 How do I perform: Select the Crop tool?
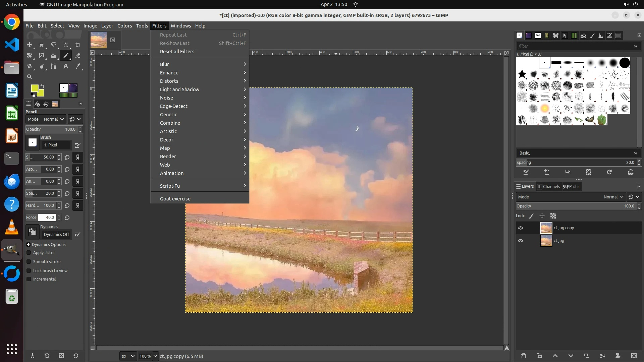tap(78, 45)
